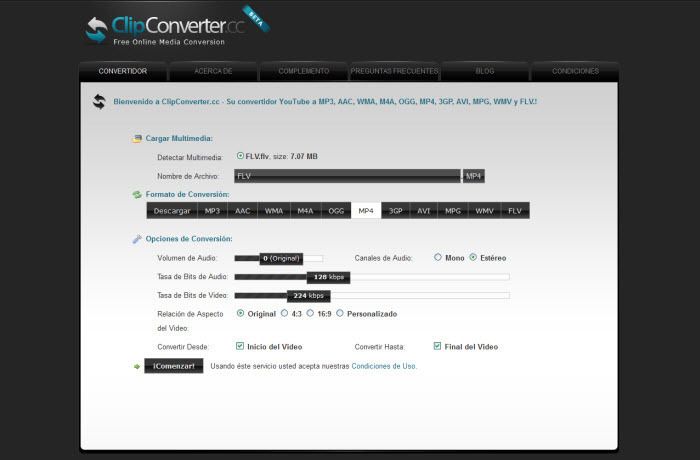Click the Free Online Media Conversion tagline
This screenshot has width=700, height=460.
169,42
